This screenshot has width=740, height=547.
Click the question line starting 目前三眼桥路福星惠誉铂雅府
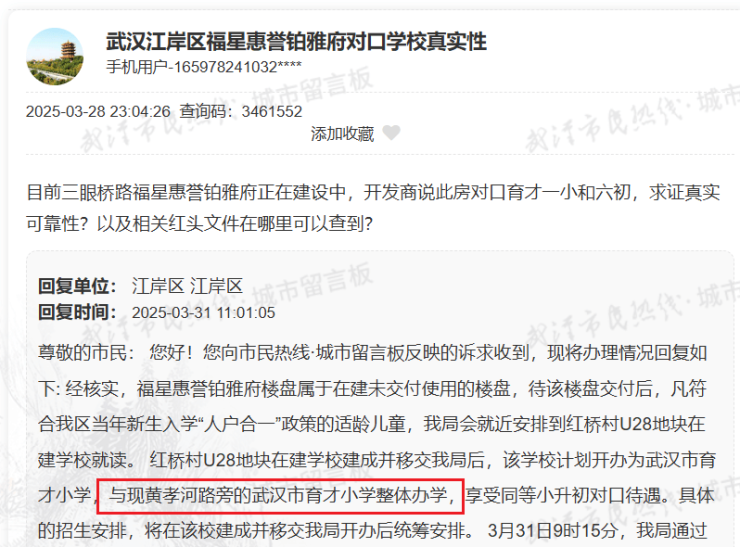373,193
